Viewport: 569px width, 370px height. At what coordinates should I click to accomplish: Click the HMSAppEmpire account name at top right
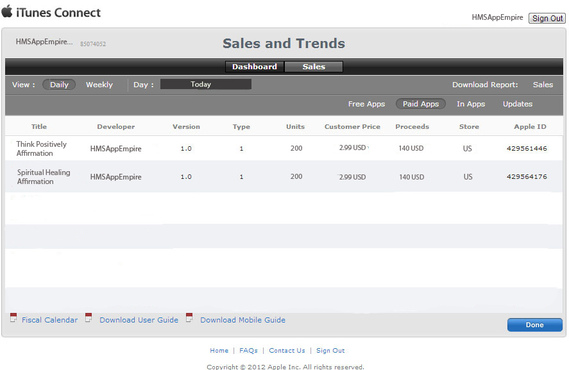pos(497,17)
